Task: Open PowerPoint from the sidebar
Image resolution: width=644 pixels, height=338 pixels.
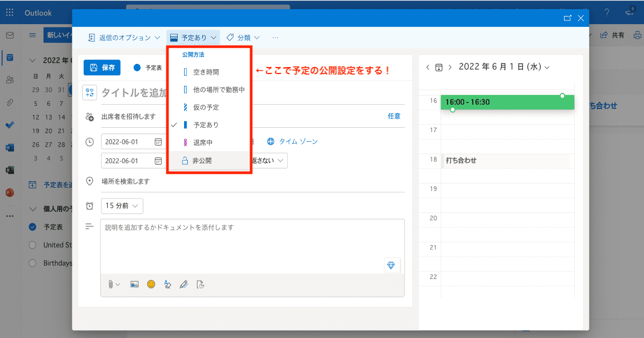Action: 9,192
